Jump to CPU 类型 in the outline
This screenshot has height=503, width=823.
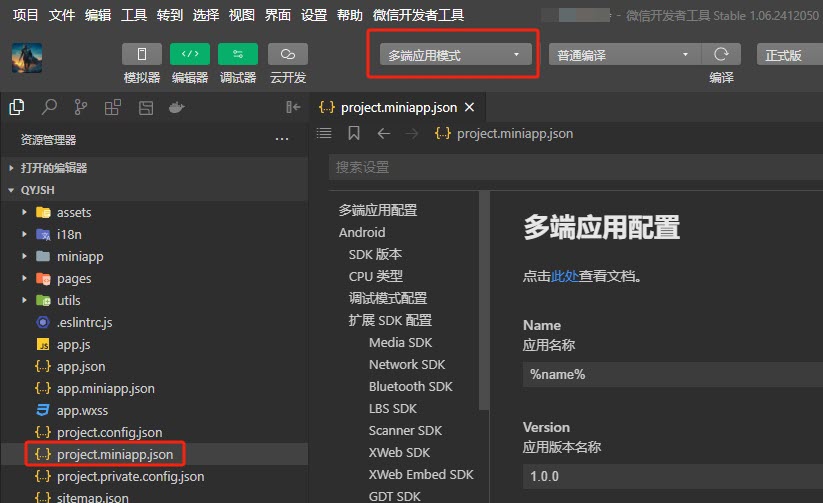(376, 276)
